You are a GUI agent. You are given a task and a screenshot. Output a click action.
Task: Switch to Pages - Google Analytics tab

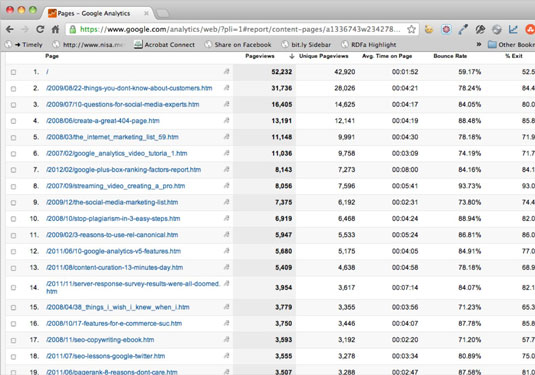coord(97,13)
